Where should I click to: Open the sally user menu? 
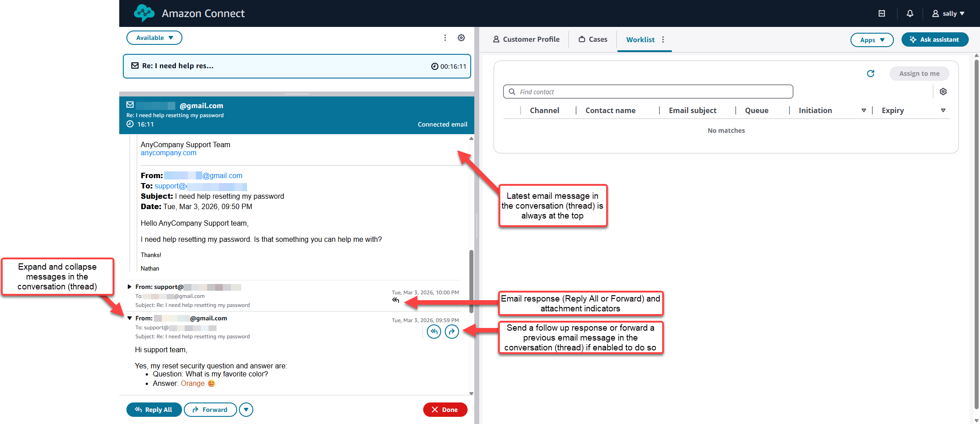tap(948, 13)
